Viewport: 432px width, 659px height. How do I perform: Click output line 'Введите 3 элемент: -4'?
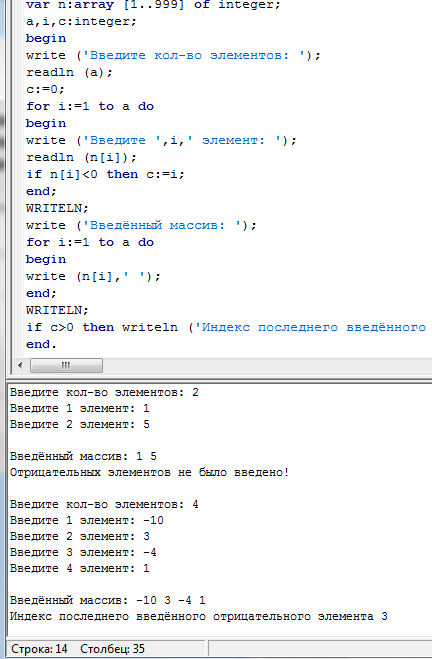point(83,552)
